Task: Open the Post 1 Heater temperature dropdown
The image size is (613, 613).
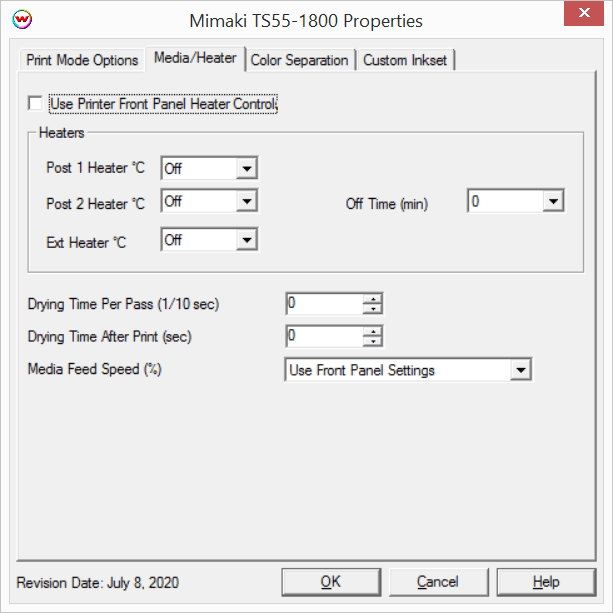Action: point(247,169)
